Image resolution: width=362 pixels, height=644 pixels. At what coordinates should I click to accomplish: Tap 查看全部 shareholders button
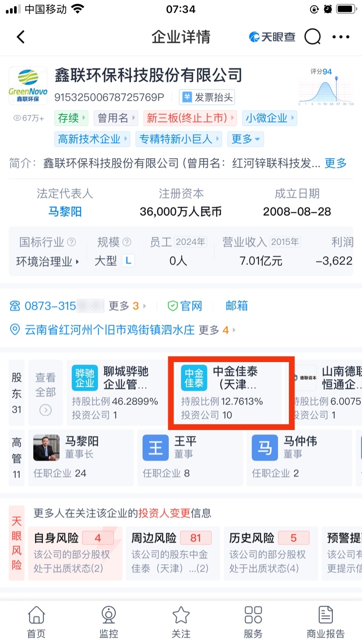tap(45, 392)
